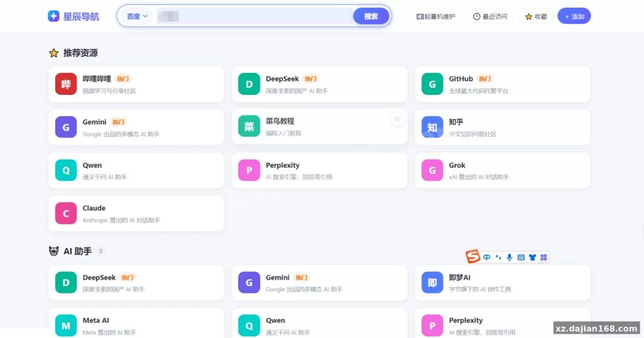Open the 收藏 favorites list
Screen dimensions: 644x338
(536, 16)
